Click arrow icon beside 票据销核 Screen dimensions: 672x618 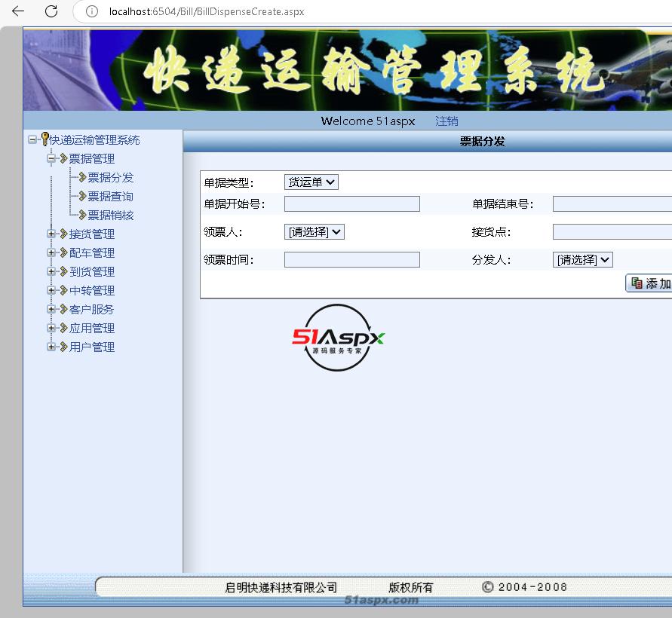(83, 215)
